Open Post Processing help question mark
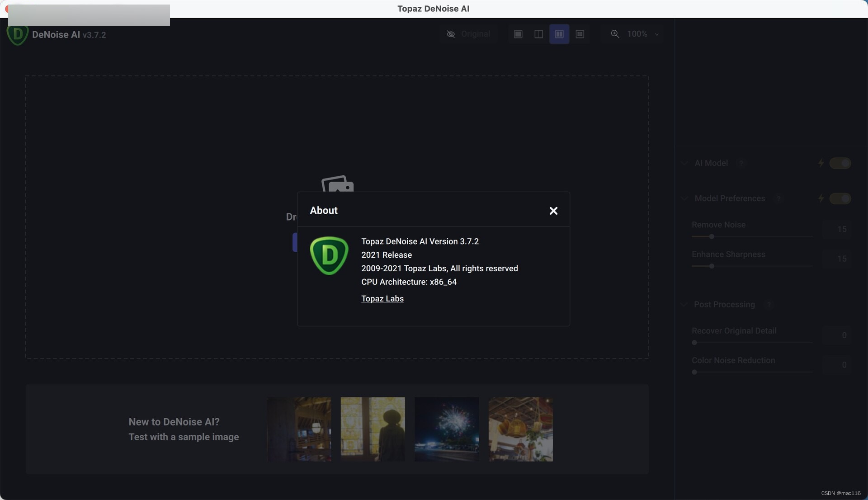 pos(769,305)
